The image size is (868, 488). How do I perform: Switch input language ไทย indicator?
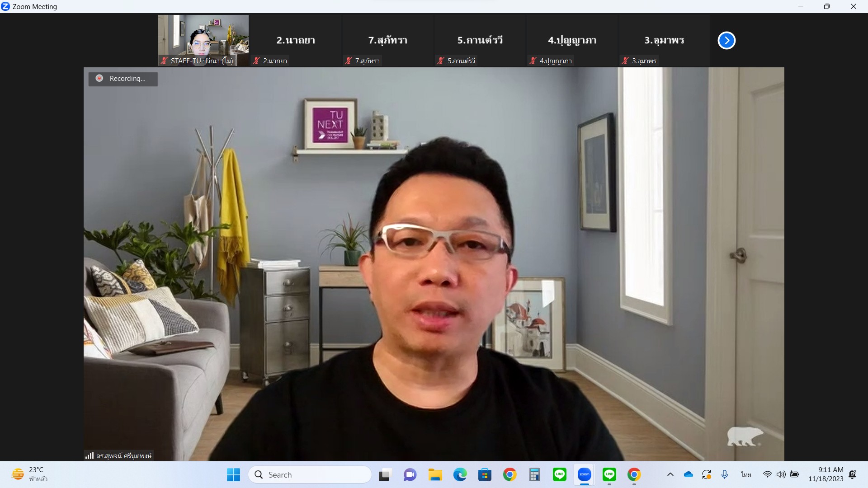746,474
